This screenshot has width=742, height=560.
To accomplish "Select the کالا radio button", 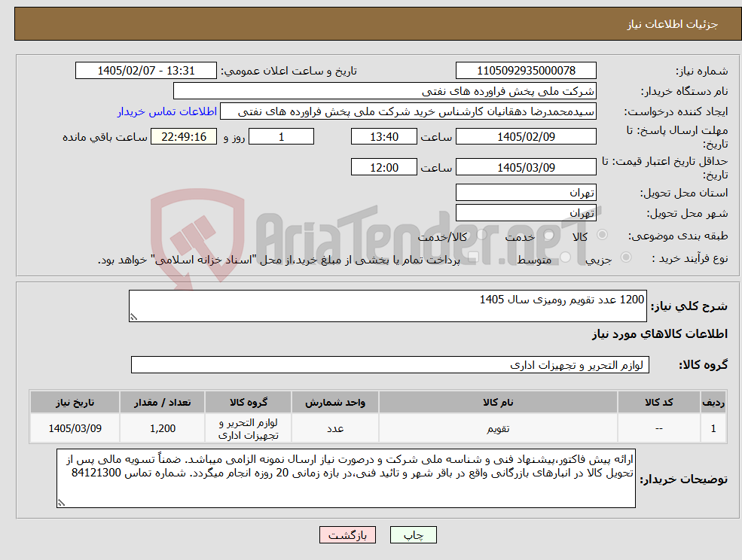I will click(x=603, y=235).
